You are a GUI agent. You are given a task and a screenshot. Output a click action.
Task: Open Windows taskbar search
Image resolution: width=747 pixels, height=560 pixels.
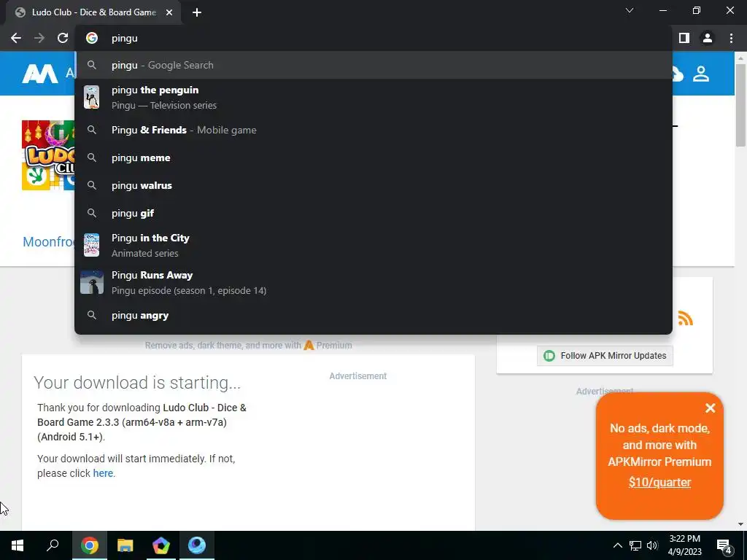53,545
